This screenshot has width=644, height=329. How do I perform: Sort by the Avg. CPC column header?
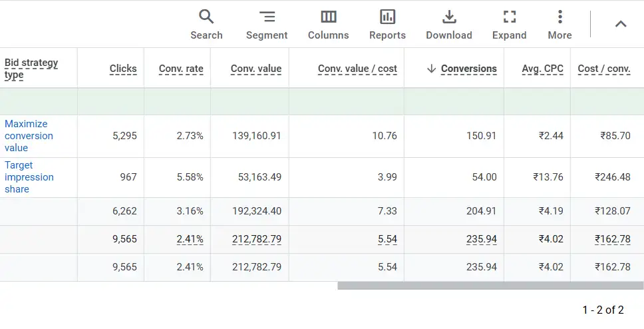pyautogui.click(x=543, y=69)
